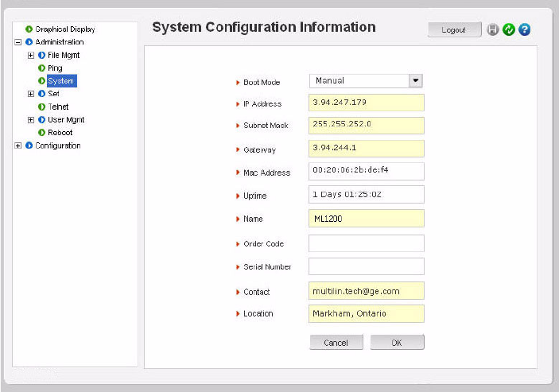Click the 'Uptime' label

coord(255,196)
